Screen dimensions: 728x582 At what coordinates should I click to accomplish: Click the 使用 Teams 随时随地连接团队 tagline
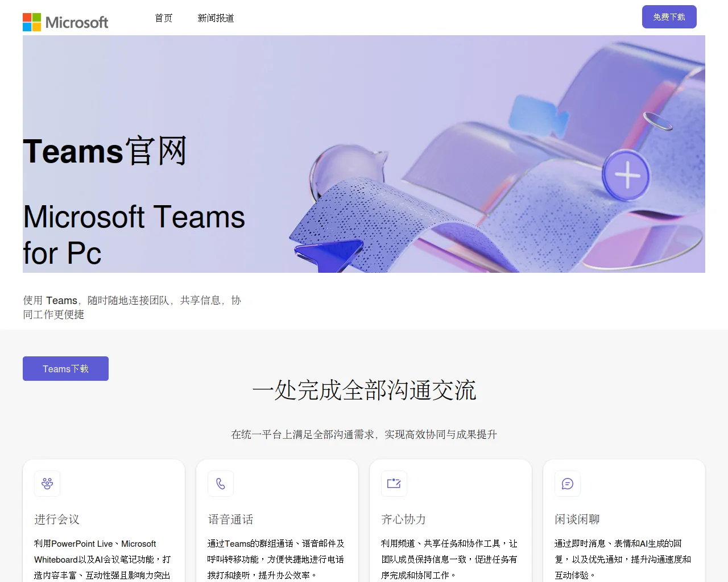click(132, 307)
